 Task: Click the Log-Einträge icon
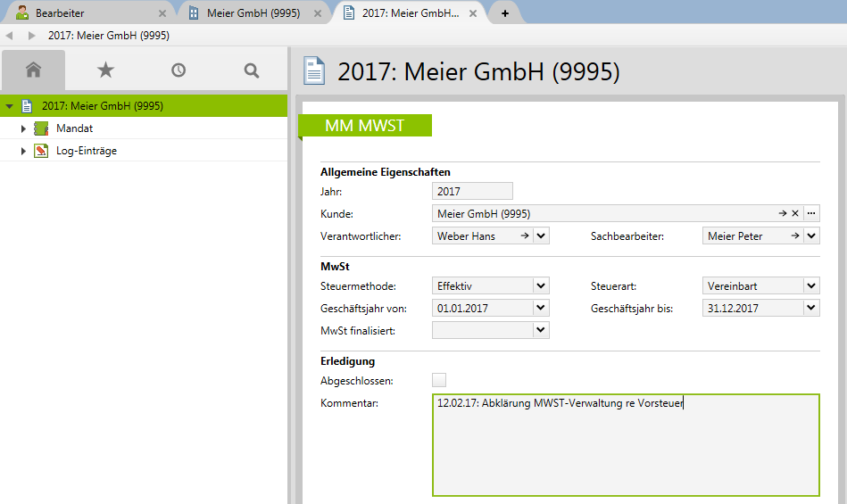point(41,151)
